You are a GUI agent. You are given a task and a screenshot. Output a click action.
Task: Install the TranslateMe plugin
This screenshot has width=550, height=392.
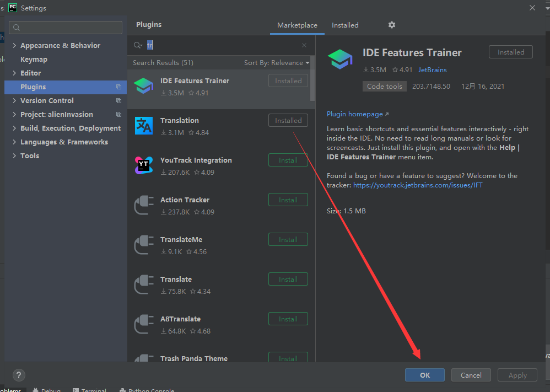pos(288,239)
